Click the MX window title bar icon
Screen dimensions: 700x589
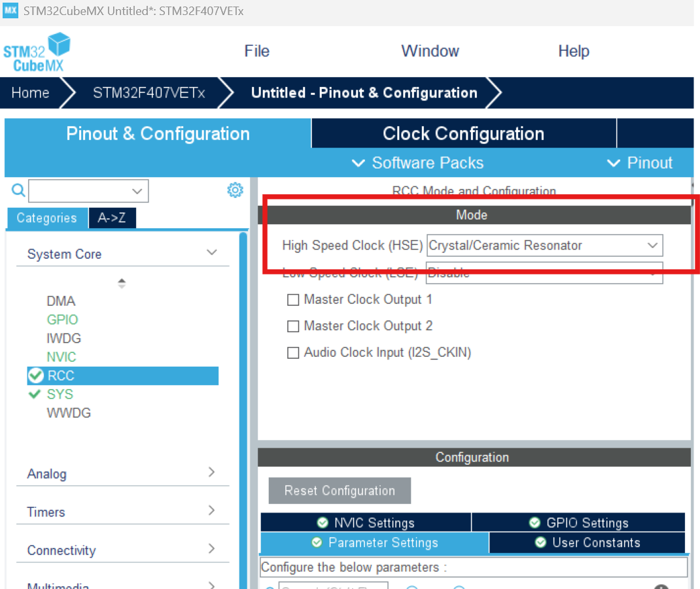[x=10, y=10]
